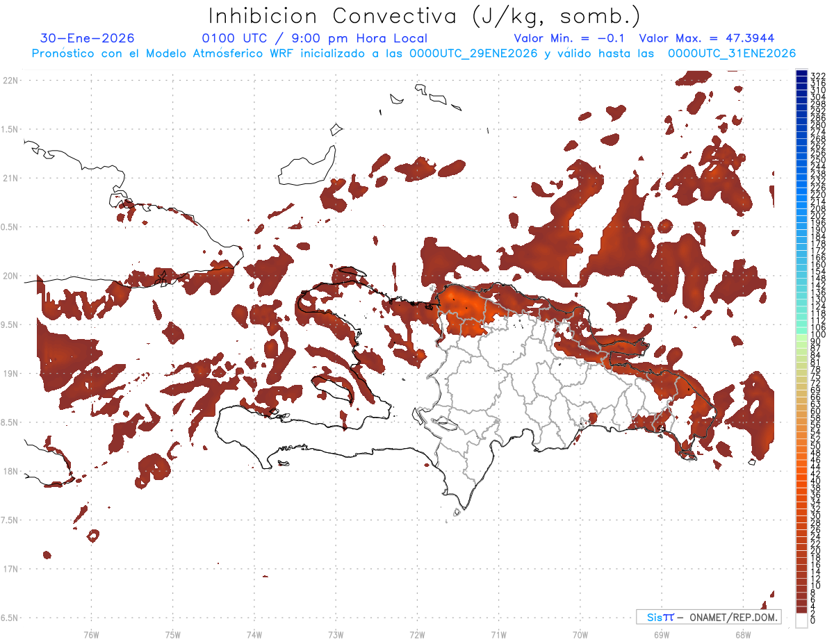Click the '22N' latitude label
Screen dimensions: 834x644
point(10,80)
